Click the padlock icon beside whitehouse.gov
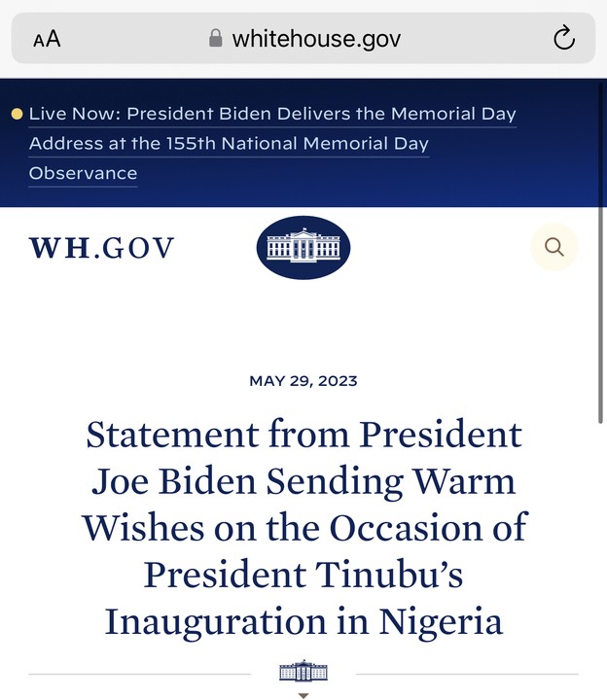The image size is (607, 700). click(216, 39)
